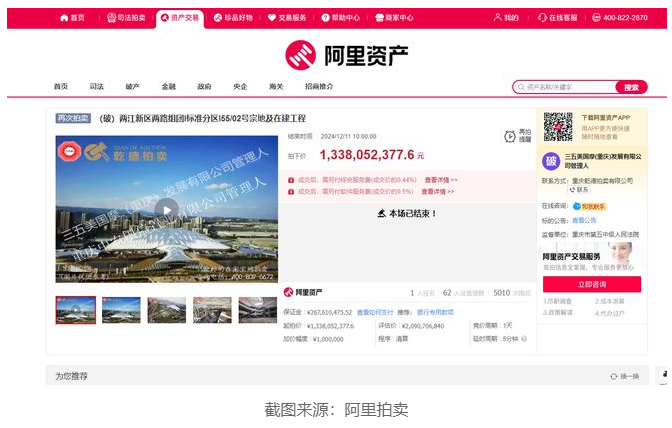Click the delay period help icon
This screenshot has height=428, width=672.
[x=524, y=339]
